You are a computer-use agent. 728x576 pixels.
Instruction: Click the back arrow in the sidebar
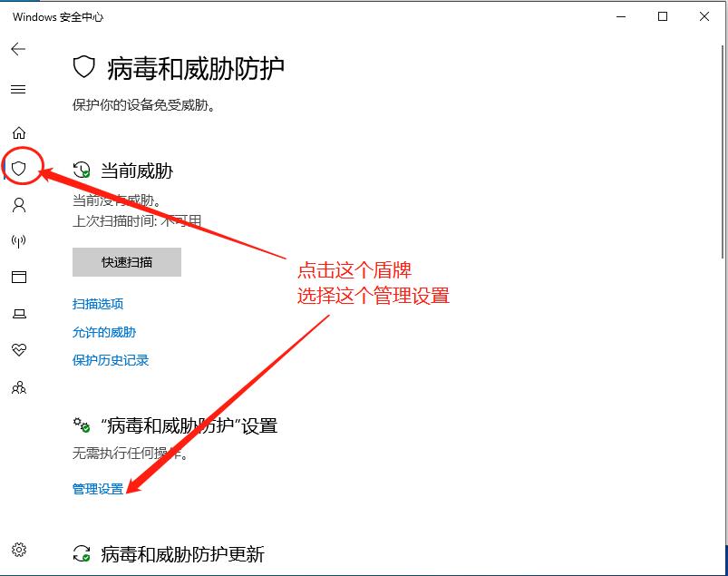click(18, 49)
